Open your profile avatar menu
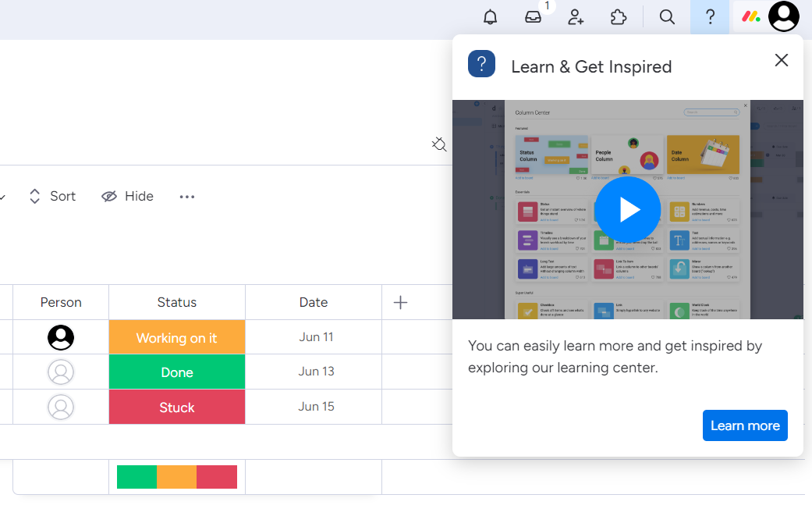This screenshot has height=516, width=812. [783, 16]
